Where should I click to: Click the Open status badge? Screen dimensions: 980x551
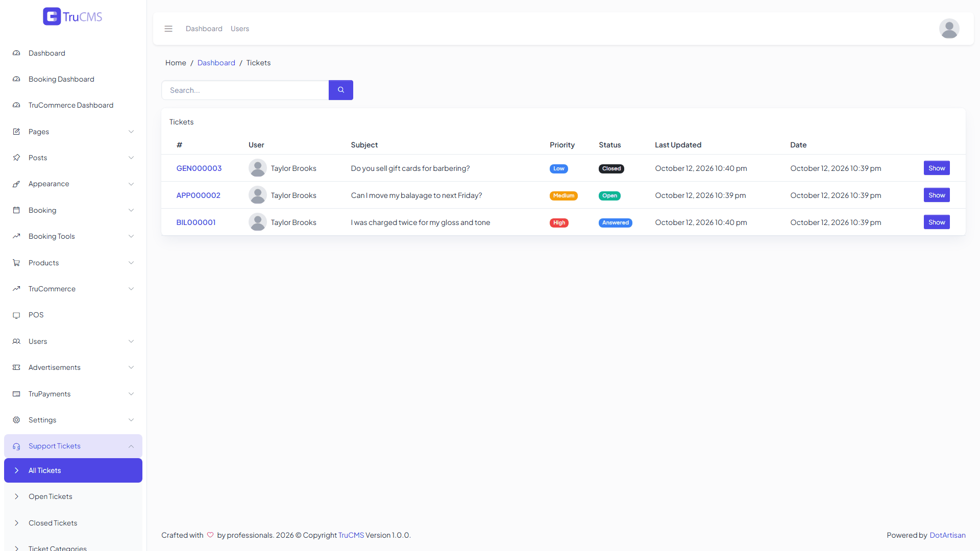tap(609, 195)
